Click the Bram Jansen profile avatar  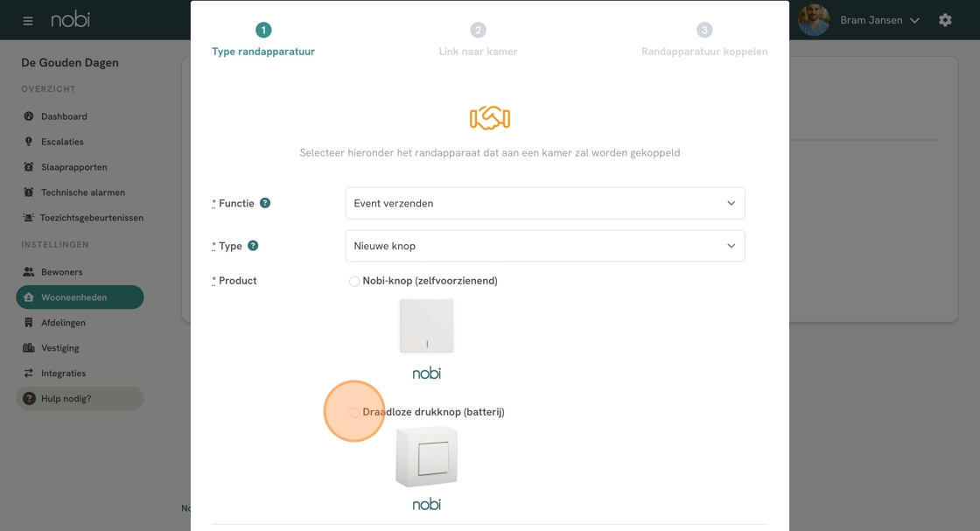[814, 20]
